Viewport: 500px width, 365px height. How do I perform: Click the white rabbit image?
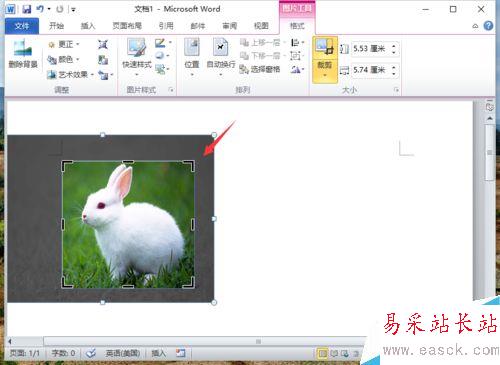[129, 224]
